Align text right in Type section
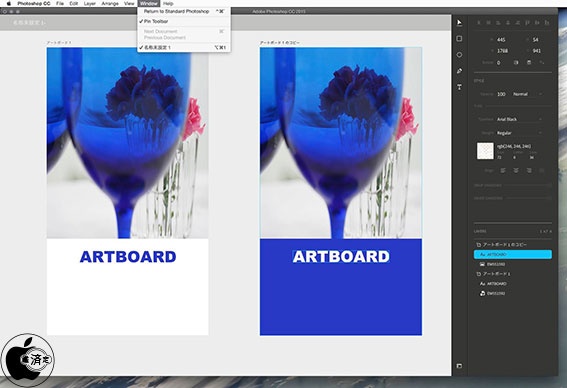The width and height of the screenshot is (567, 388). pos(529,170)
